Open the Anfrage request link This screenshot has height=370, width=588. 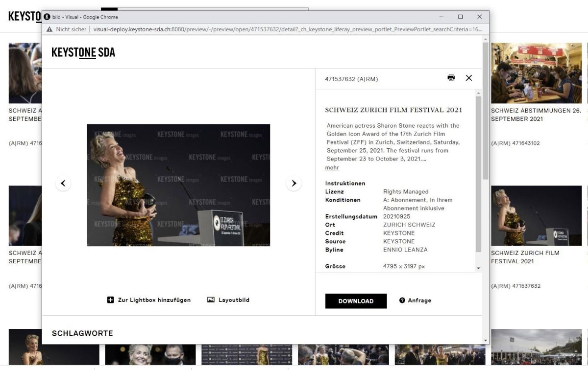pos(416,301)
